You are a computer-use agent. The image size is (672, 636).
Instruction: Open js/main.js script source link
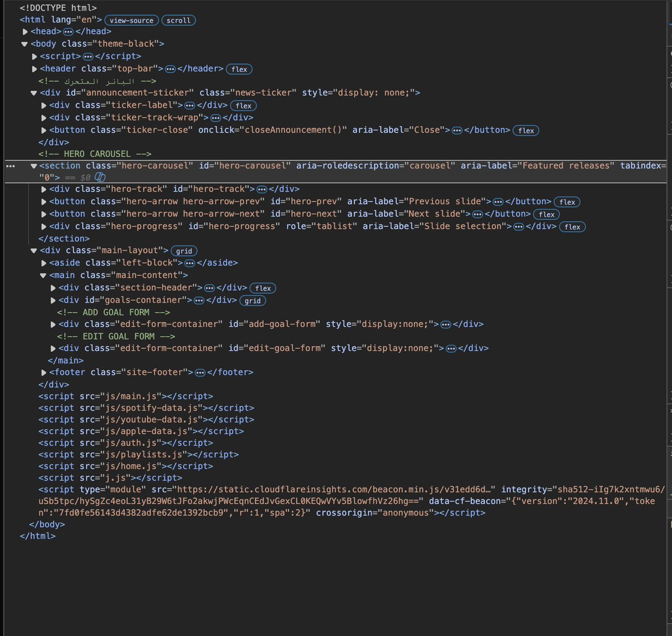[130, 396]
